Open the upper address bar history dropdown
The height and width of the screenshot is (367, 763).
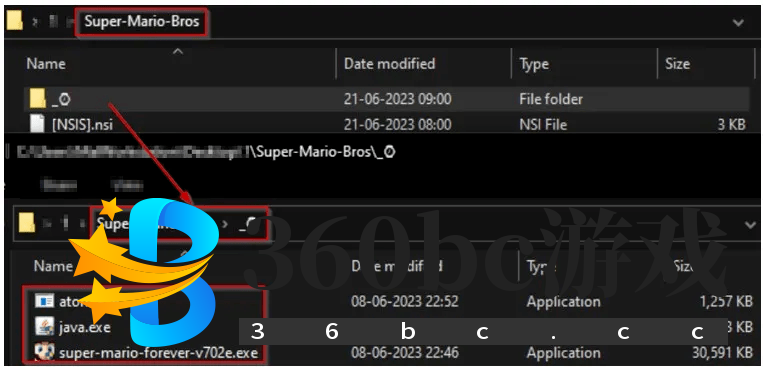pyautogui.click(x=738, y=22)
